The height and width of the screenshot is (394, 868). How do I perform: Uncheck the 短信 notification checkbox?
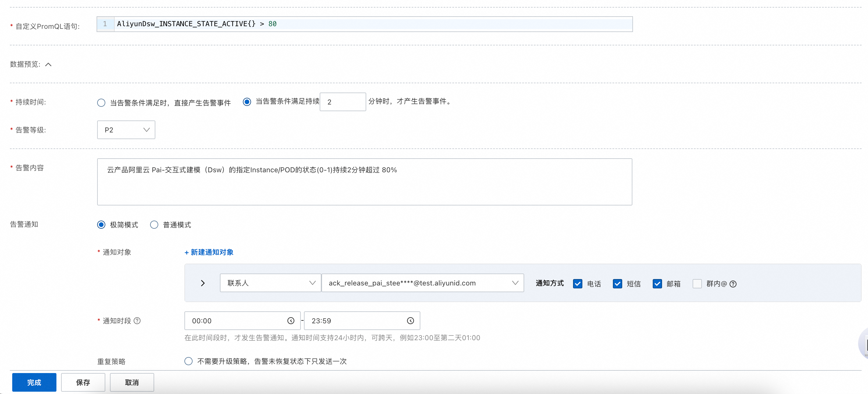[617, 284]
